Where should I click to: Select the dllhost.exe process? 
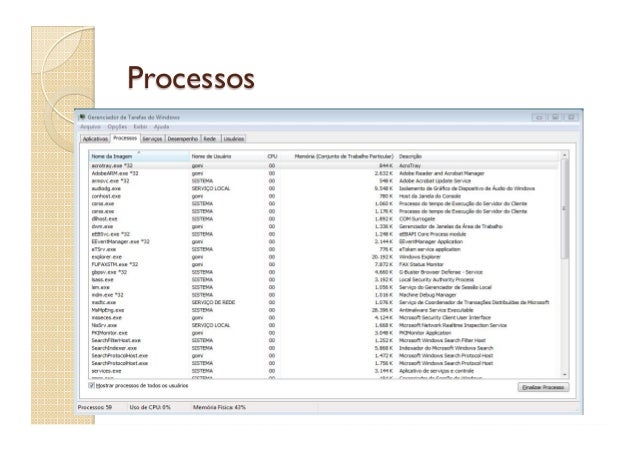tap(324, 219)
